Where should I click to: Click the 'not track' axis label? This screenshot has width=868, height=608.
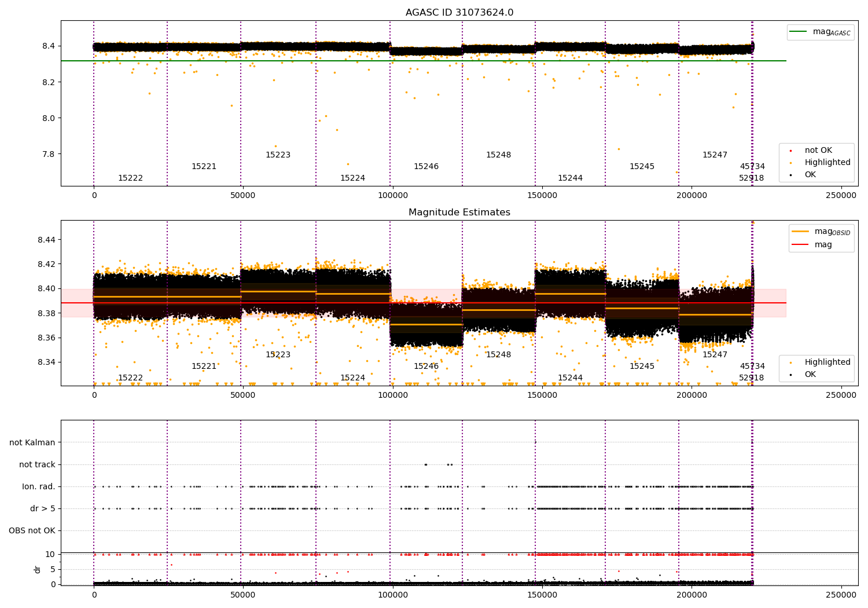pos(37,464)
